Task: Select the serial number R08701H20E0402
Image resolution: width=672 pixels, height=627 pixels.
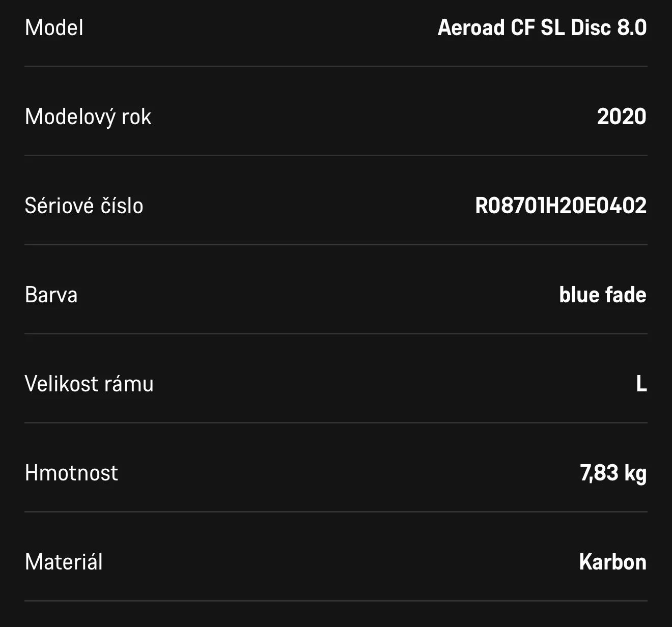Action: click(x=561, y=206)
